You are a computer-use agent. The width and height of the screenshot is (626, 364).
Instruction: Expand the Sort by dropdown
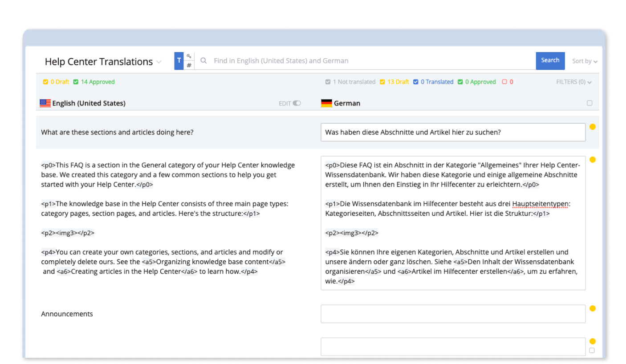click(x=585, y=61)
